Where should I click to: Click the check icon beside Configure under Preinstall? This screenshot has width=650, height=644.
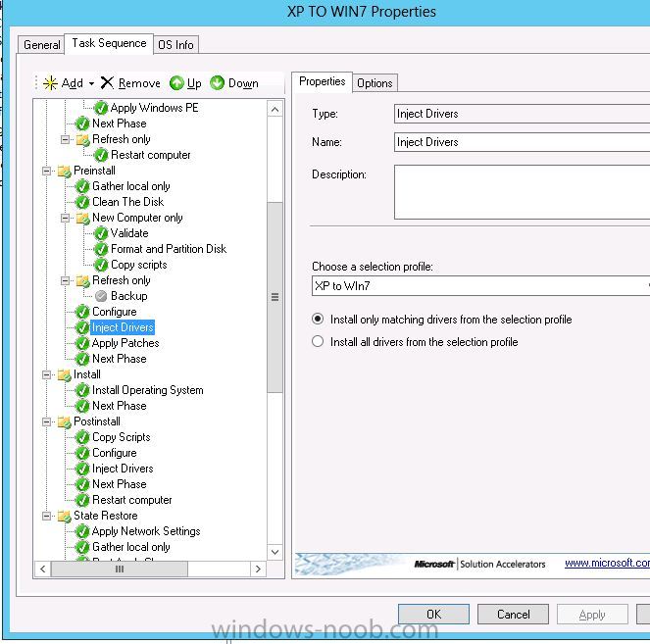click(x=82, y=312)
